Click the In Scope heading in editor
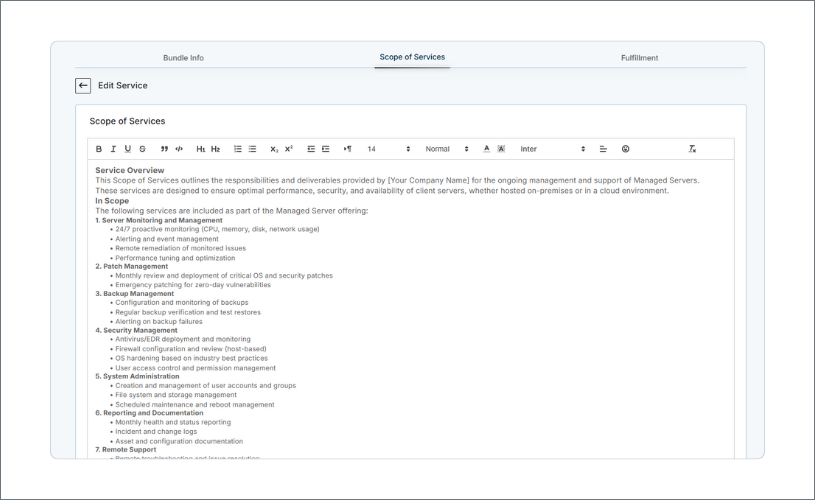 pyautogui.click(x=112, y=201)
